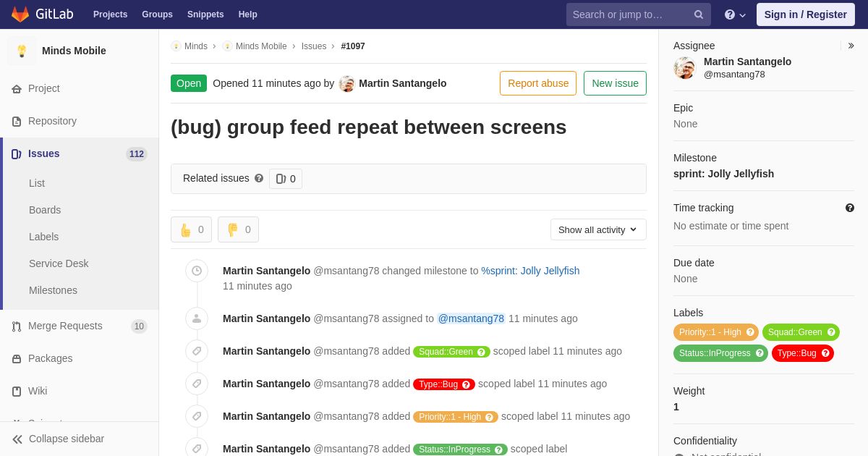The width and height of the screenshot is (868, 456).
Task: Click Issues breadcrumb link
Action: click(x=314, y=46)
